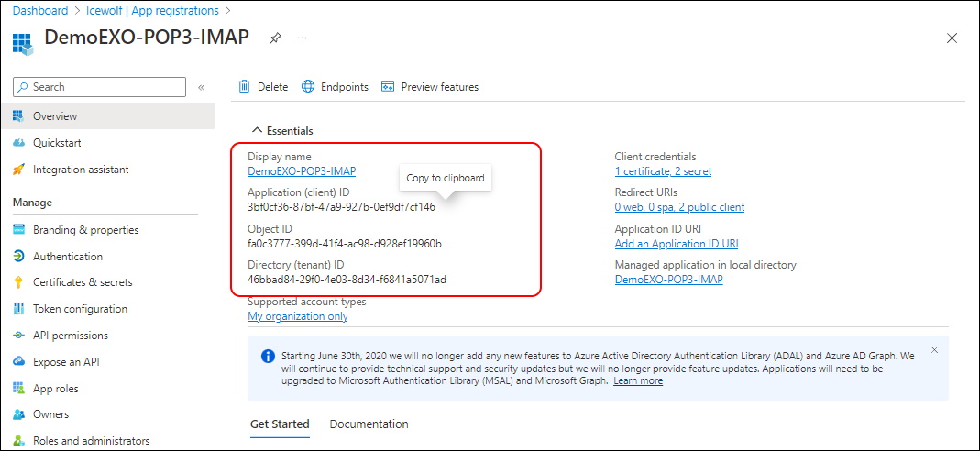Open the more options ellipsis next to the title
980x451 pixels.
tap(302, 38)
